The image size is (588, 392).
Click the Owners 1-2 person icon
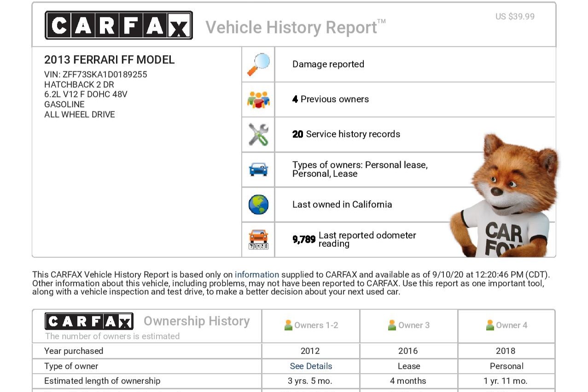pos(288,325)
